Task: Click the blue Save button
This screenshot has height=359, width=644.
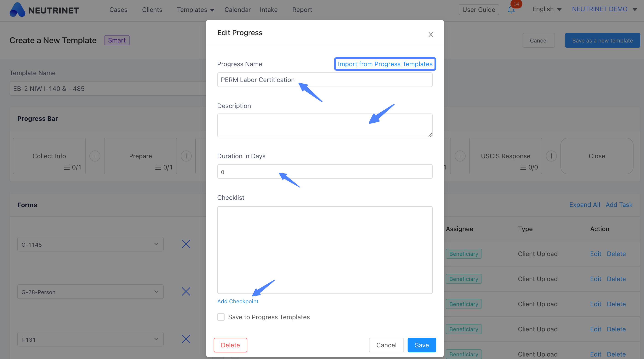Action: (422, 345)
